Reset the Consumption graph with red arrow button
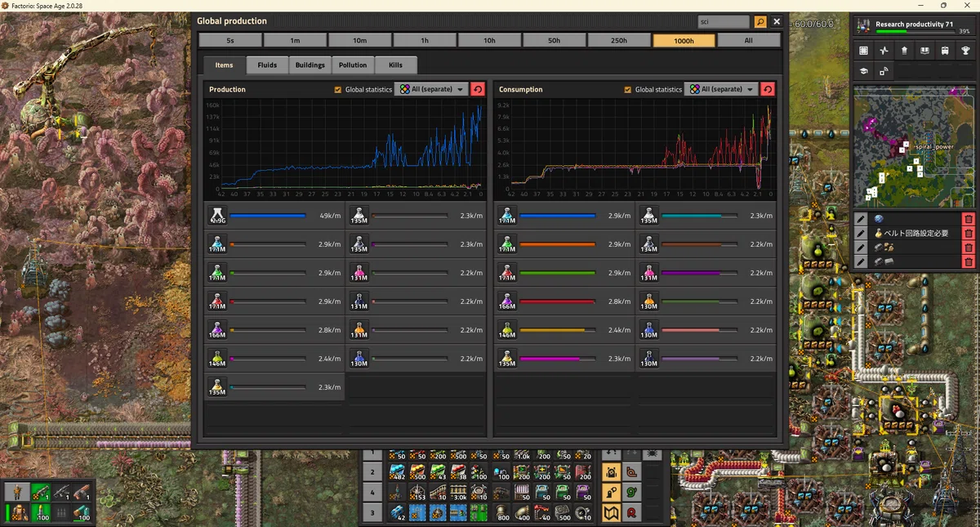This screenshot has height=527, width=980. click(x=768, y=89)
